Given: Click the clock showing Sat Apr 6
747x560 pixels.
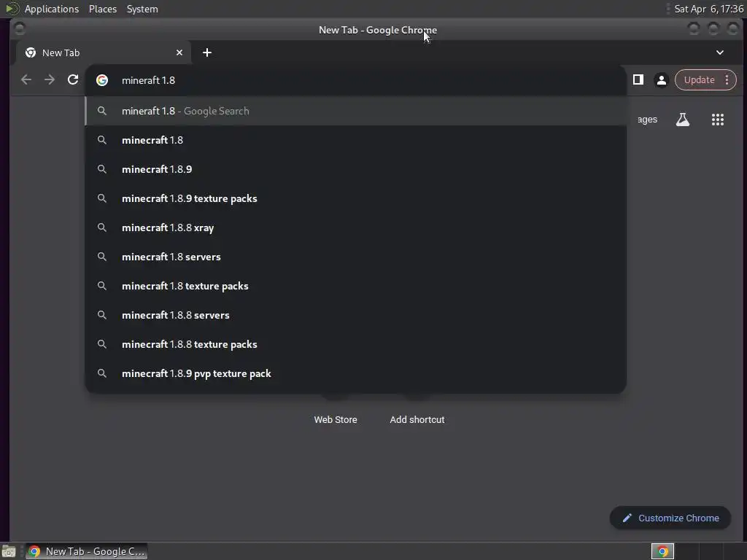Looking at the screenshot, I should click(708, 9).
